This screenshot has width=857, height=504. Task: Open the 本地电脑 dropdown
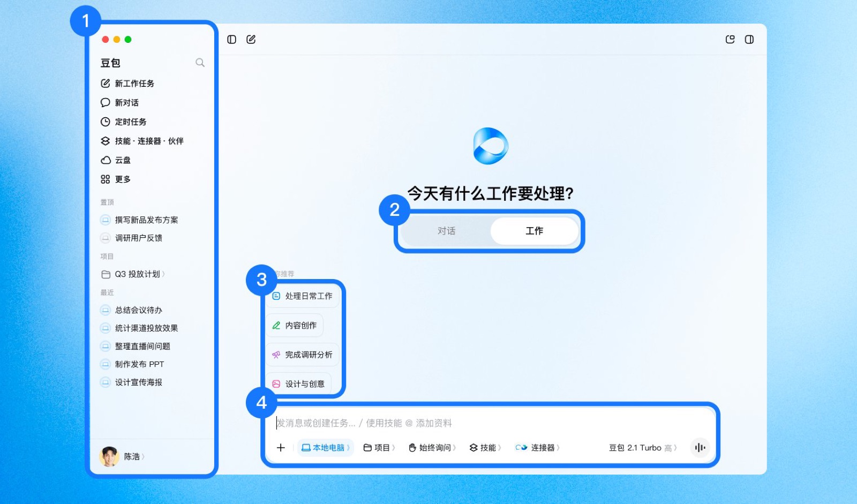point(326,448)
